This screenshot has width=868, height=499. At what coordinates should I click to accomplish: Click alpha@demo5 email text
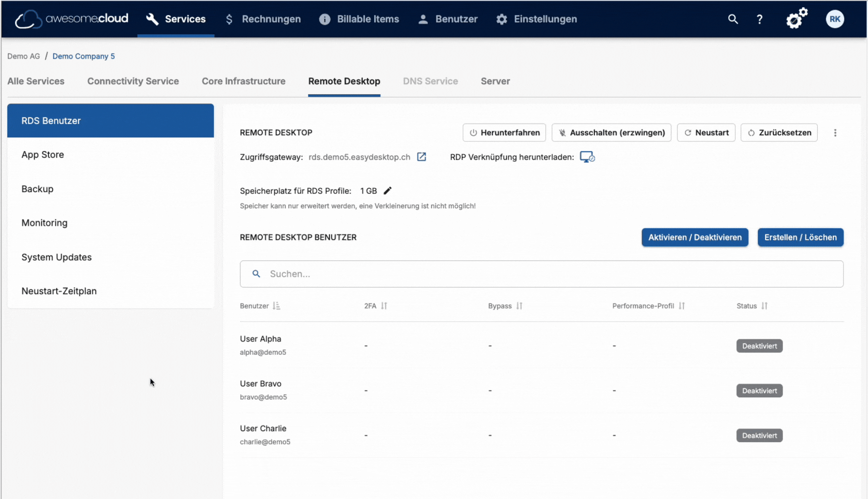point(263,352)
